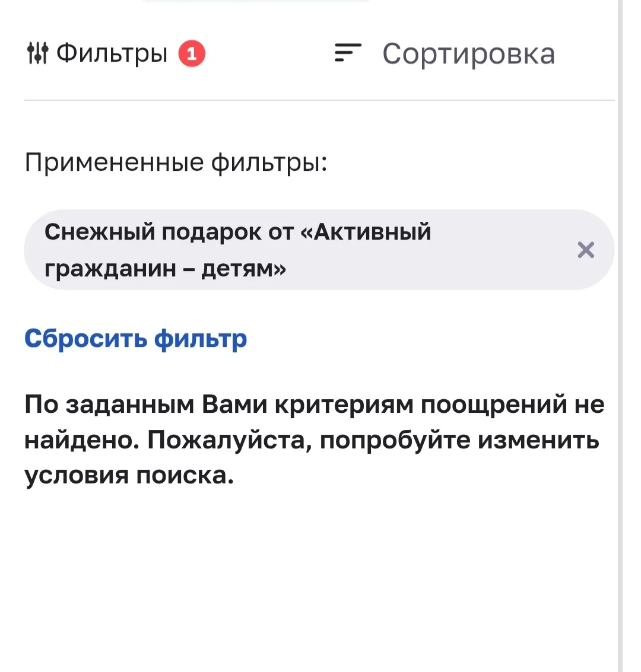Open filters via the sliders icon
641x672 pixels.
pos(38,53)
